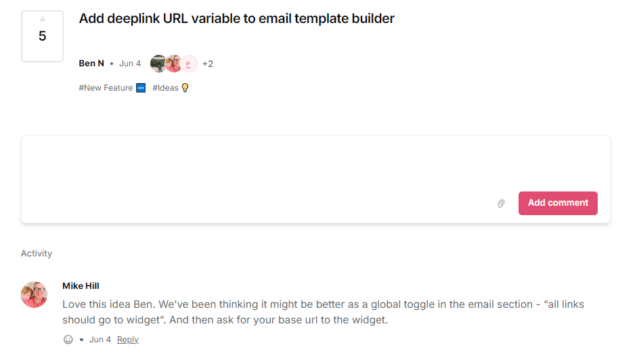Click the first voter avatar next to Jun 4
Image resolution: width=637 pixels, height=364 pixels.
pos(158,64)
